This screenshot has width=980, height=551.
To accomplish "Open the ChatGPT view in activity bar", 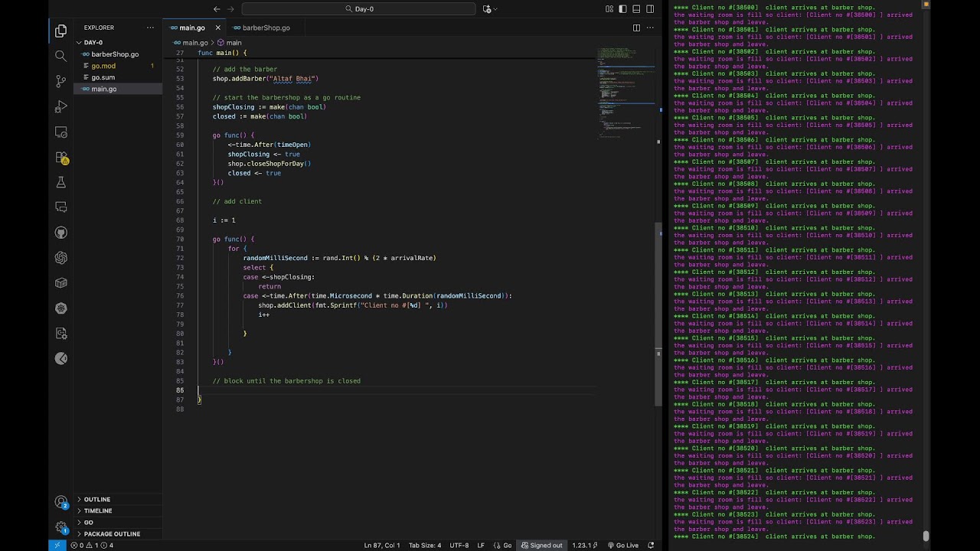I will point(61,258).
